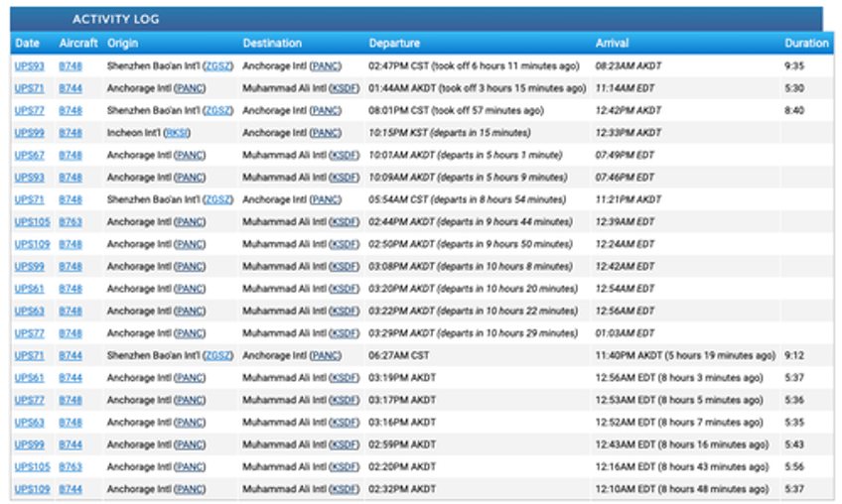Open UPS77 link departing 03:29PM AKDT
The image size is (842, 504).
(x=29, y=333)
